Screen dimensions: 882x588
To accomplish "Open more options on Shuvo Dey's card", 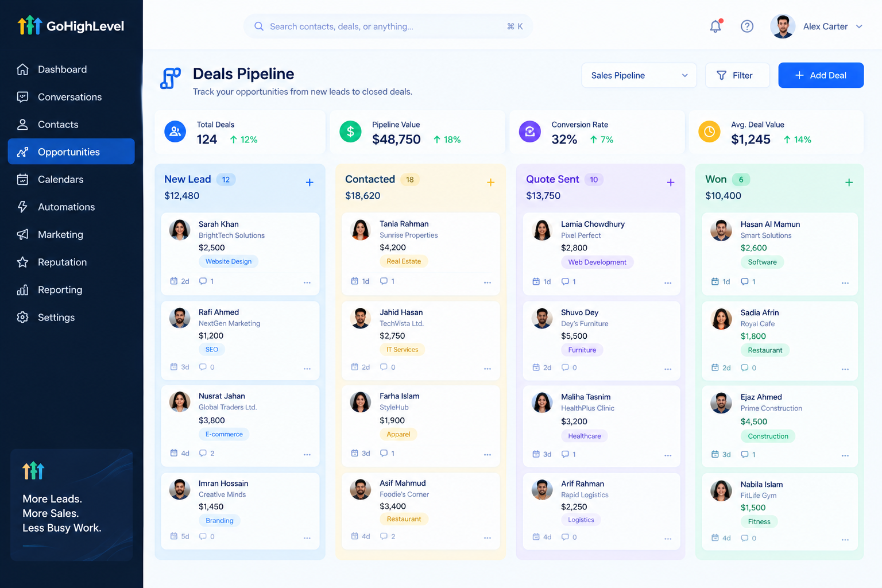I will tap(668, 369).
